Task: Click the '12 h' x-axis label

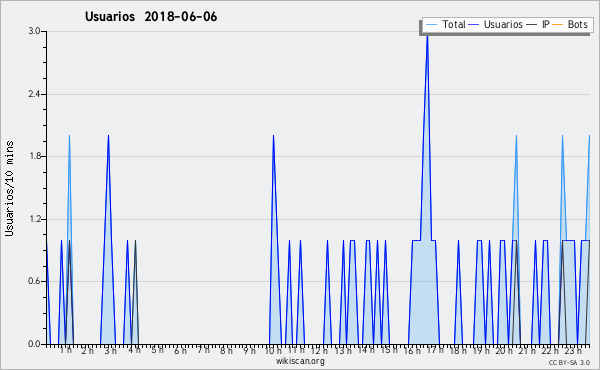Action: pyautogui.click(x=319, y=350)
